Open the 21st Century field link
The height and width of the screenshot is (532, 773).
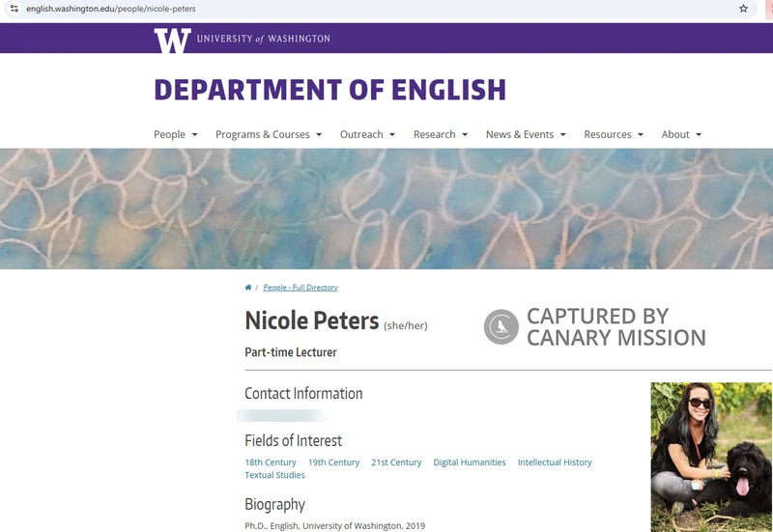396,462
